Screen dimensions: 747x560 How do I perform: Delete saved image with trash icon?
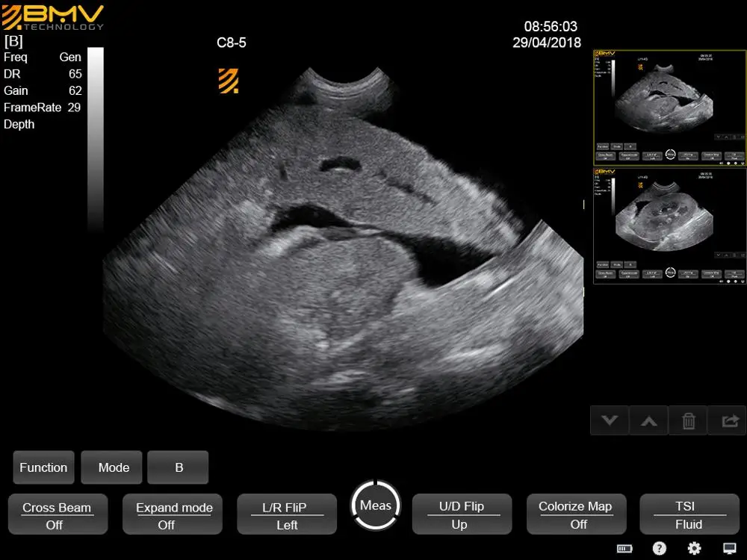click(688, 420)
